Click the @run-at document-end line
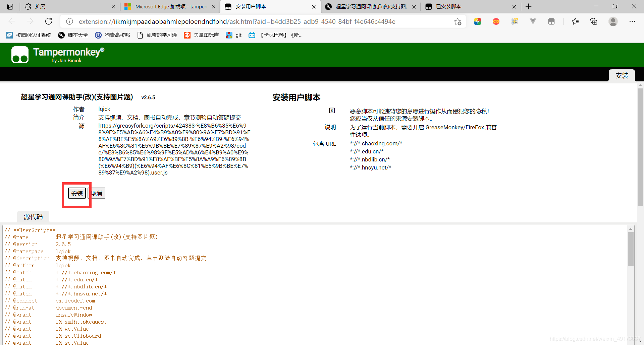Screen dimensions: 644x345 pyautogui.click(x=48, y=308)
